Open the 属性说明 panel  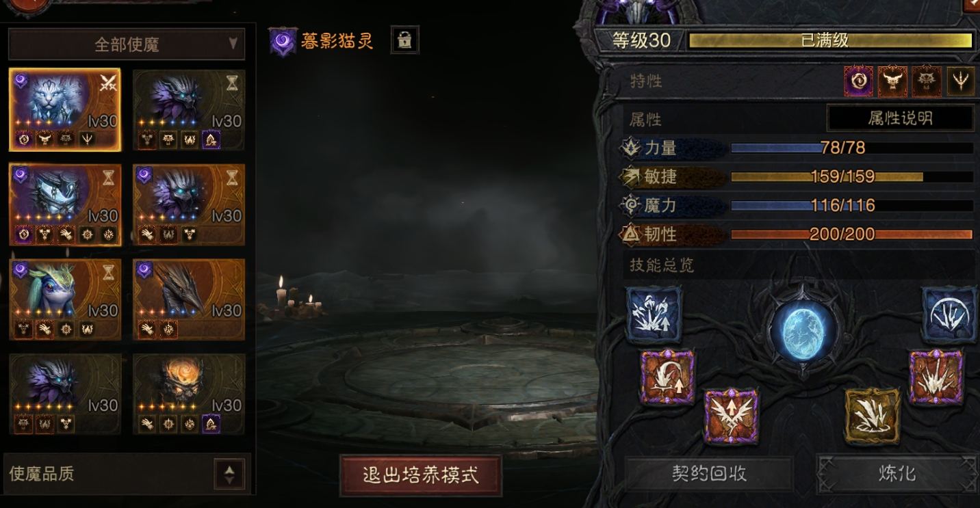900,118
